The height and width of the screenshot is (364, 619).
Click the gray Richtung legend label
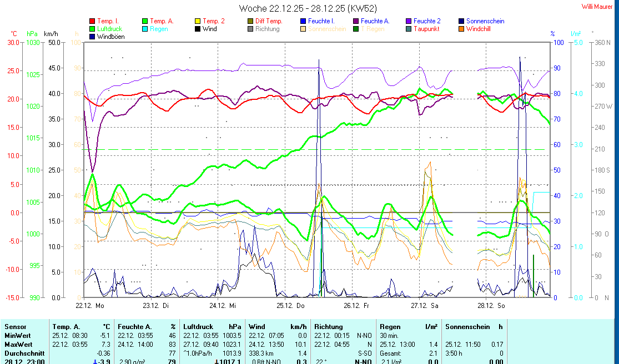pyautogui.click(x=267, y=29)
